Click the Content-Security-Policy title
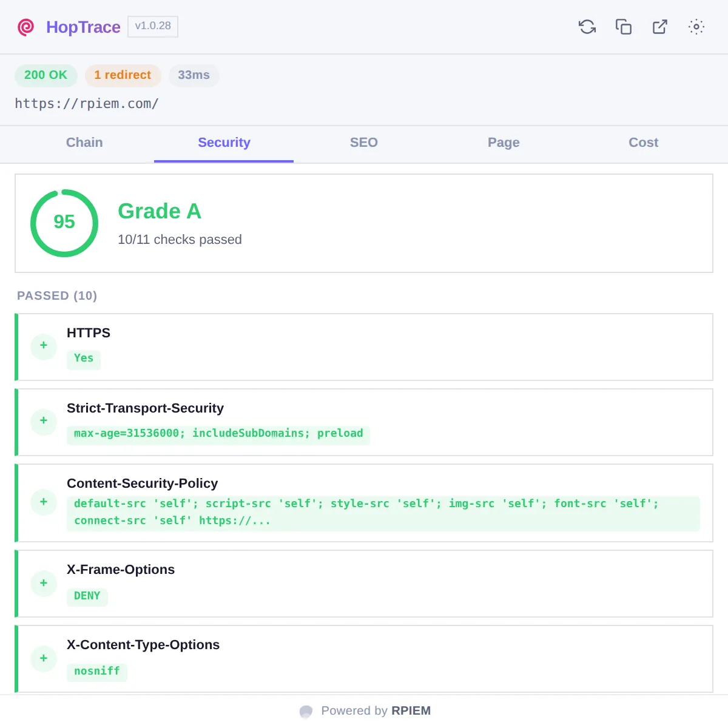This screenshot has width=728, height=728. [142, 484]
